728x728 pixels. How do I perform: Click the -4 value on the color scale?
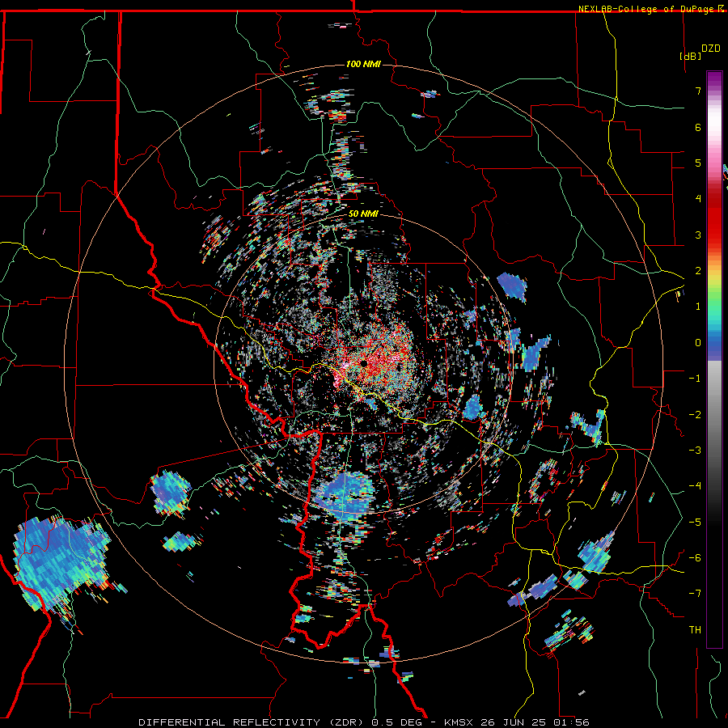coord(695,486)
